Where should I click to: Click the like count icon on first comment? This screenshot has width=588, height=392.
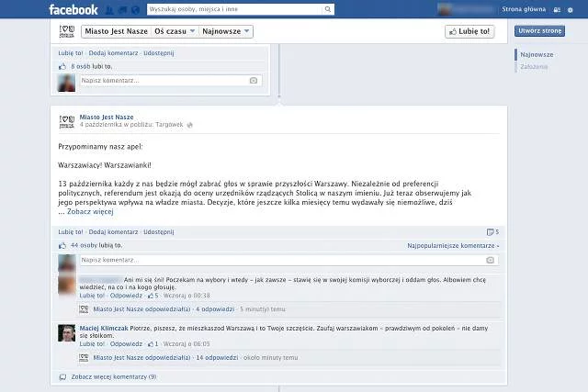[151, 296]
